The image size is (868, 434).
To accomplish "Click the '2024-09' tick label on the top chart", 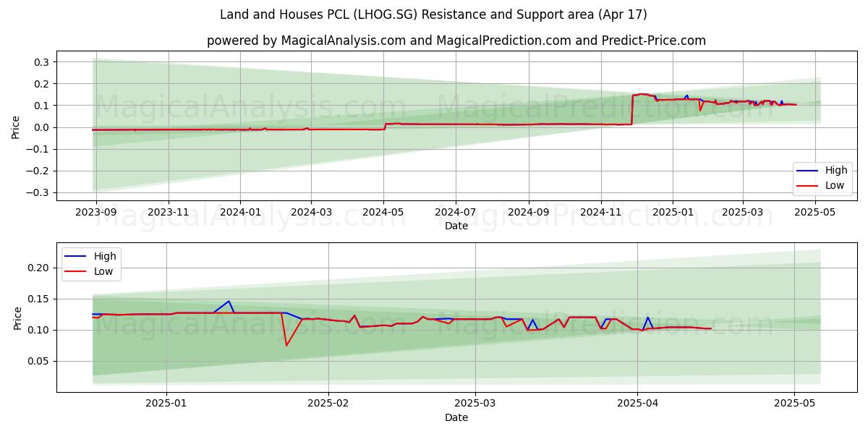I will (x=528, y=211).
